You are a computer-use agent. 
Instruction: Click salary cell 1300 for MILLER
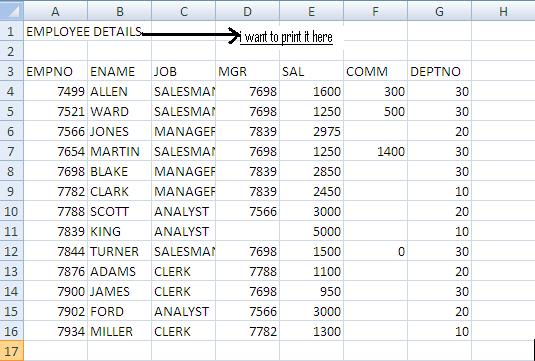point(312,331)
